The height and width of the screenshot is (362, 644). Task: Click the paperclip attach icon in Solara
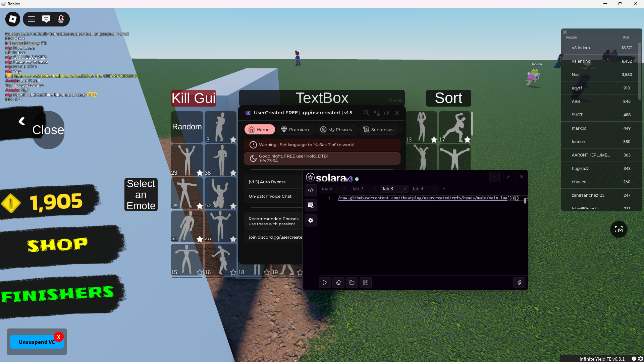click(519, 283)
